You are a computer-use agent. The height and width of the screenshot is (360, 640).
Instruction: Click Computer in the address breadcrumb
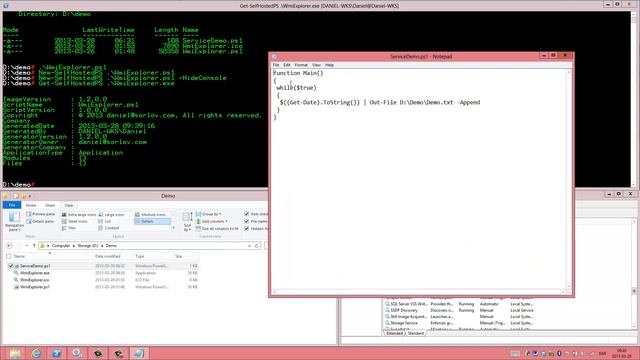click(61, 246)
